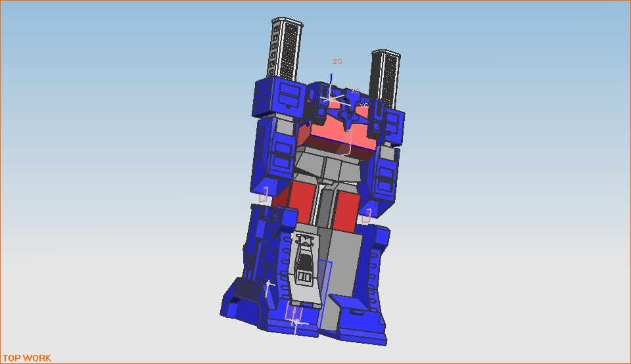Select the XC axis label

(x=356, y=91)
